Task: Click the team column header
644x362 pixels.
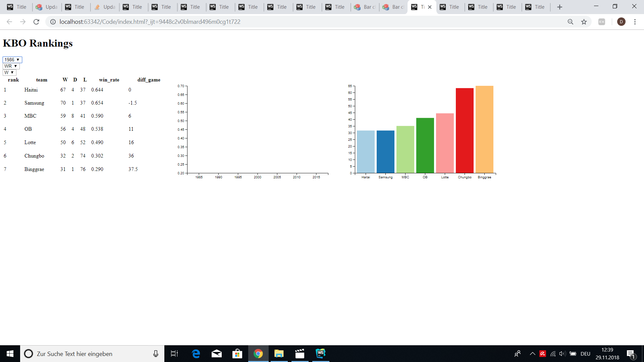Action: (x=42, y=80)
